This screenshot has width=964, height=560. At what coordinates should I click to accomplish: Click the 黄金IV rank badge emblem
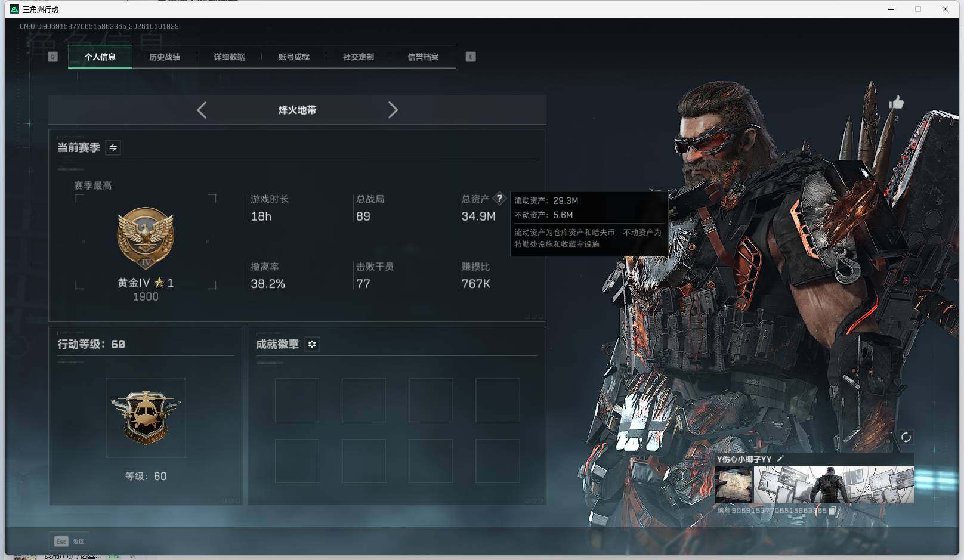pos(146,239)
